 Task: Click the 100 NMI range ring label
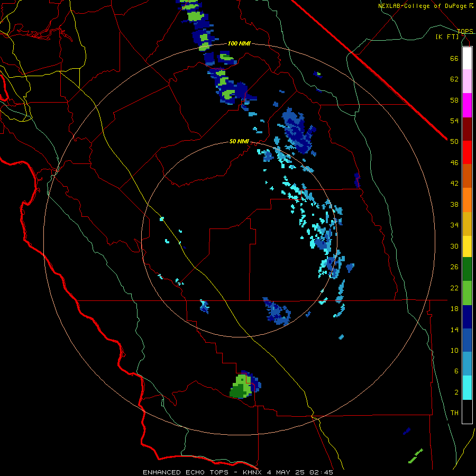pyautogui.click(x=239, y=44)
